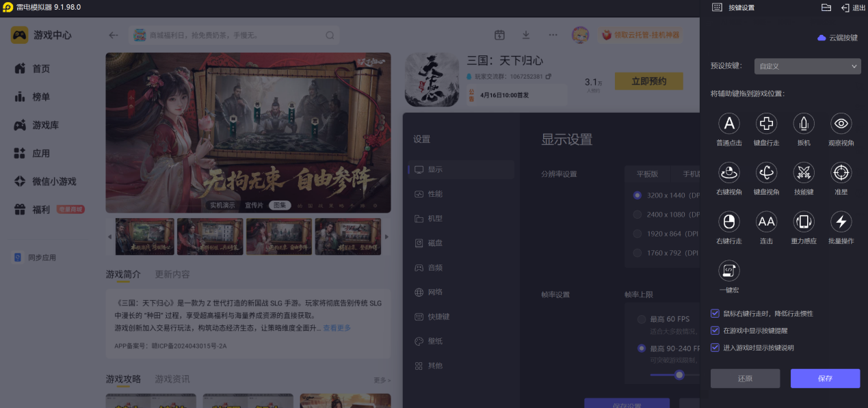Screen dimensions: 868x408
Task: Click the user avatar icon
Action: (580, 35)
